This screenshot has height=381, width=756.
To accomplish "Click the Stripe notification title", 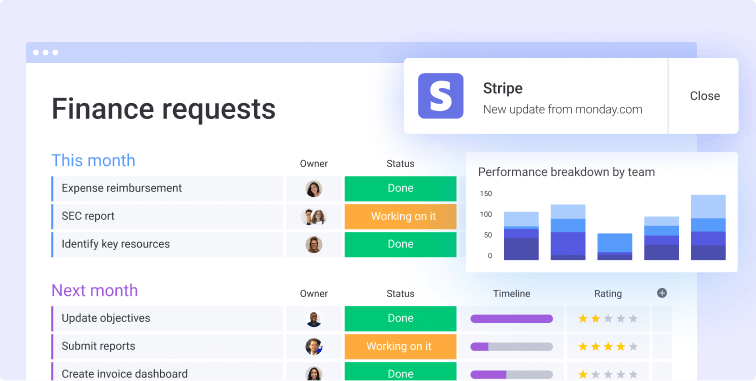I will pos(503,88).
